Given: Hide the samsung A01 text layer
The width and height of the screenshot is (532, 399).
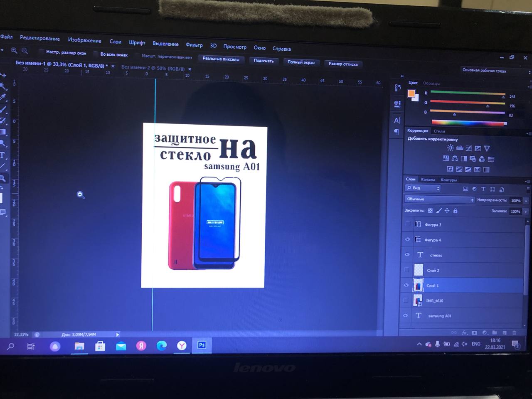Looking at the screenshot, I should coord(405,315).
